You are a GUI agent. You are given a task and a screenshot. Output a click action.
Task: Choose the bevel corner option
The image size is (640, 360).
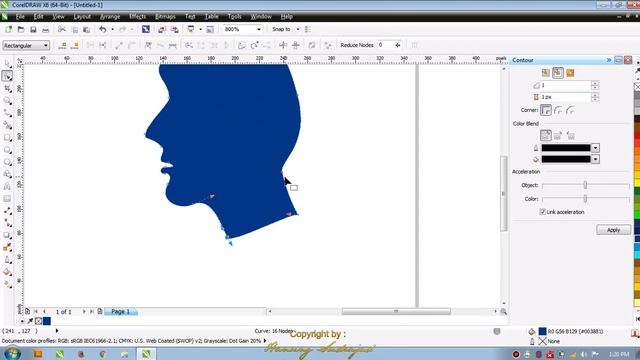click(x=570, y=110)
